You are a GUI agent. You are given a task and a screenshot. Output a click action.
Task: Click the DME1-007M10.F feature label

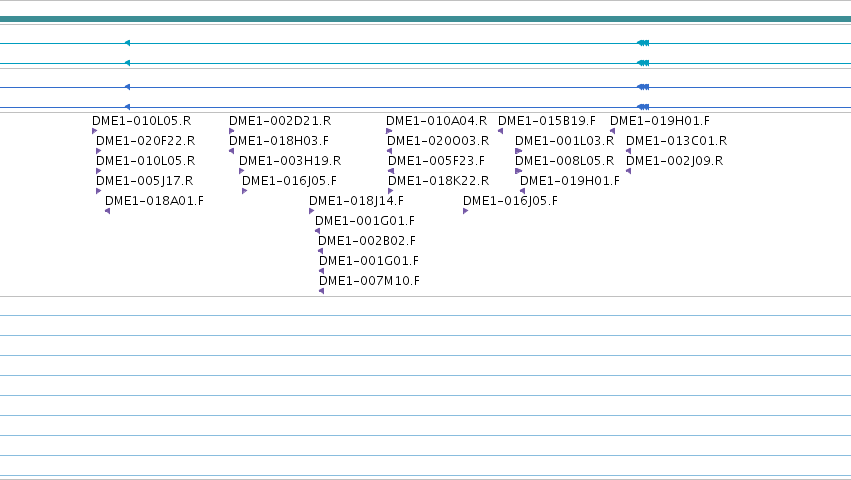point(369,281)
